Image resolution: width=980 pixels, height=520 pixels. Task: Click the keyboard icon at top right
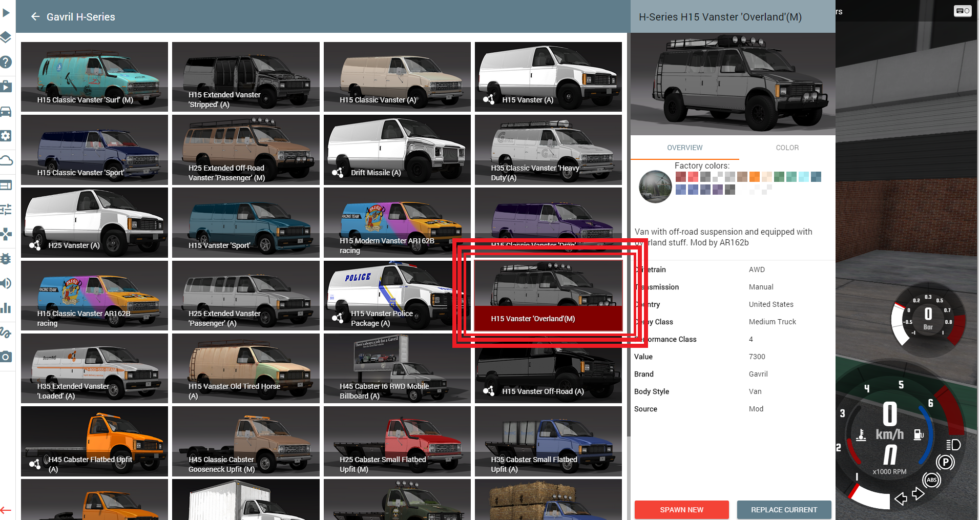[x=962, y=11]
